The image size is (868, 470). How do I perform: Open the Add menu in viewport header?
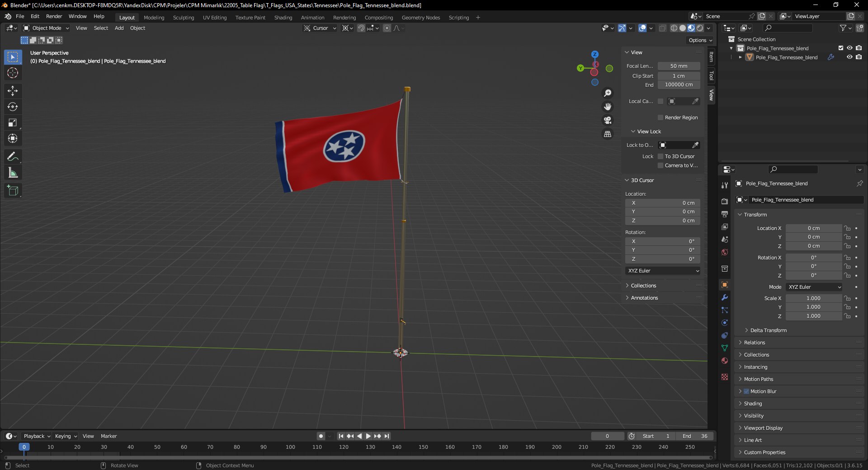119,28
